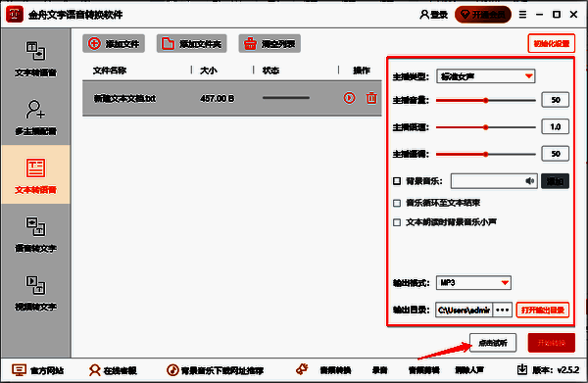588x383 pixels.
Task: Click the 点击试听 preview button
Action: [x=493, y=343]
